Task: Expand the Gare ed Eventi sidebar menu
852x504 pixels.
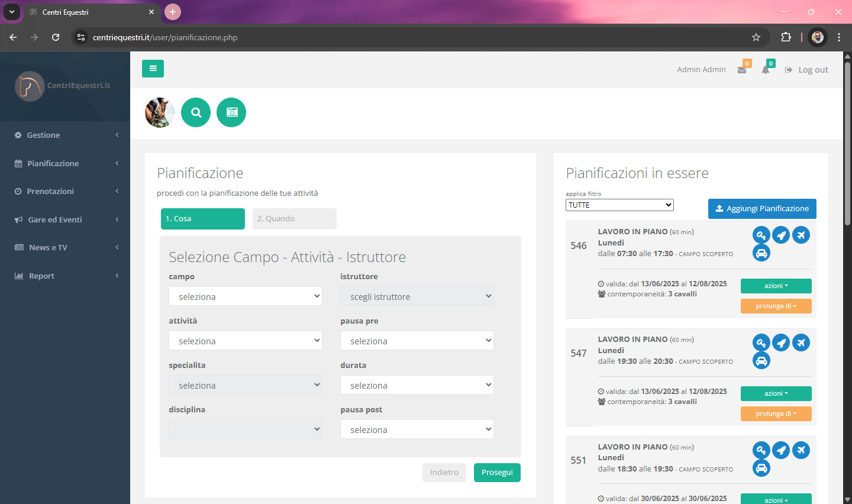Action: click(65, 219)
